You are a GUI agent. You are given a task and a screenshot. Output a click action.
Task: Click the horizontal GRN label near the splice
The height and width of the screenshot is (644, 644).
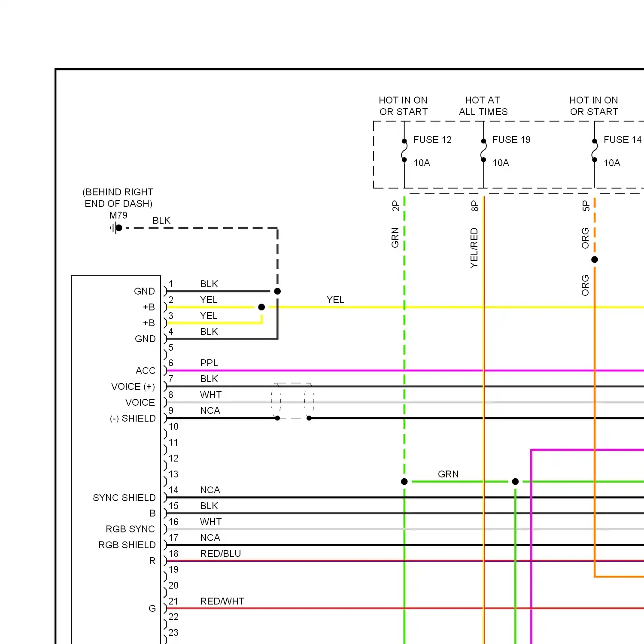pyautogui.click(x=448, y=474)
